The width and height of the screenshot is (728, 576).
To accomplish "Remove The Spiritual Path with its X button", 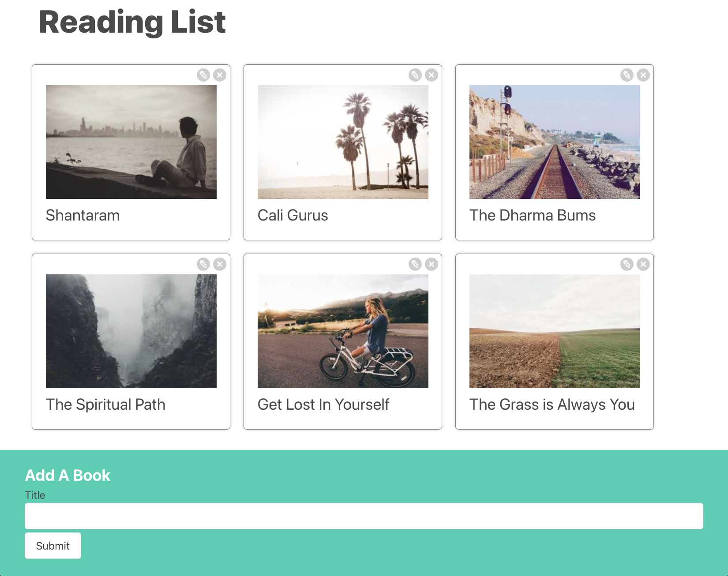I will pos(220,264).
